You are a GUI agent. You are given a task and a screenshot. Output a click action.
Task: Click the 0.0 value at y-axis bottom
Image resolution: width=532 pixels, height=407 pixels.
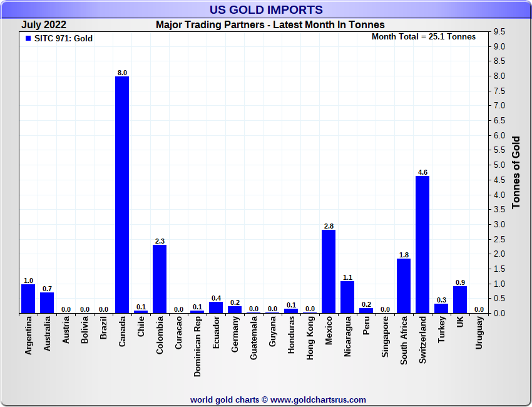click(500, 313)
